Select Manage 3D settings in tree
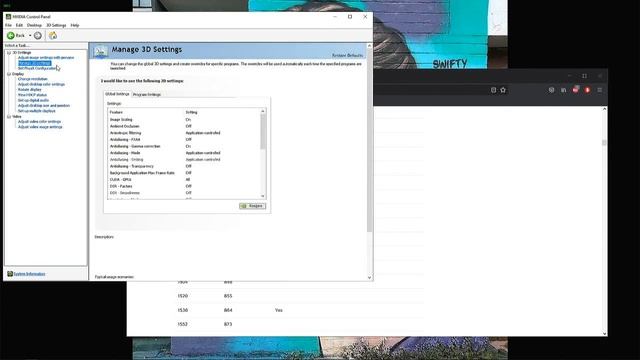The height and width of the screenshot is (360, 640). coord(35,63)
